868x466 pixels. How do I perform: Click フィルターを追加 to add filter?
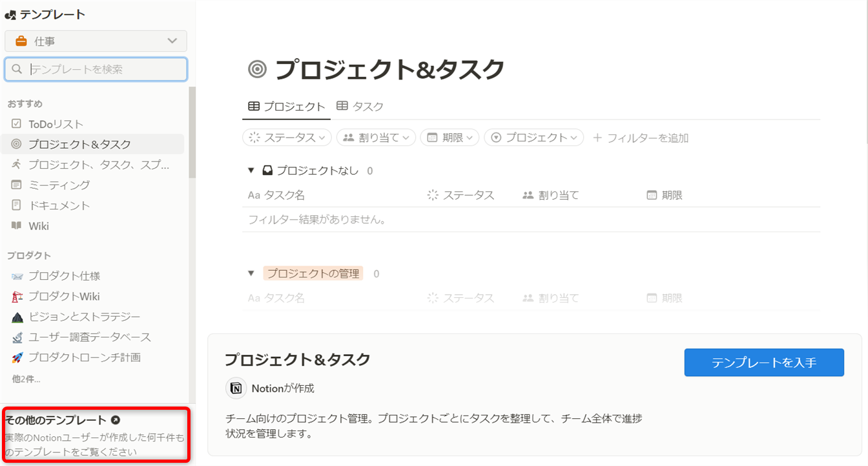[x=641, y=138]
